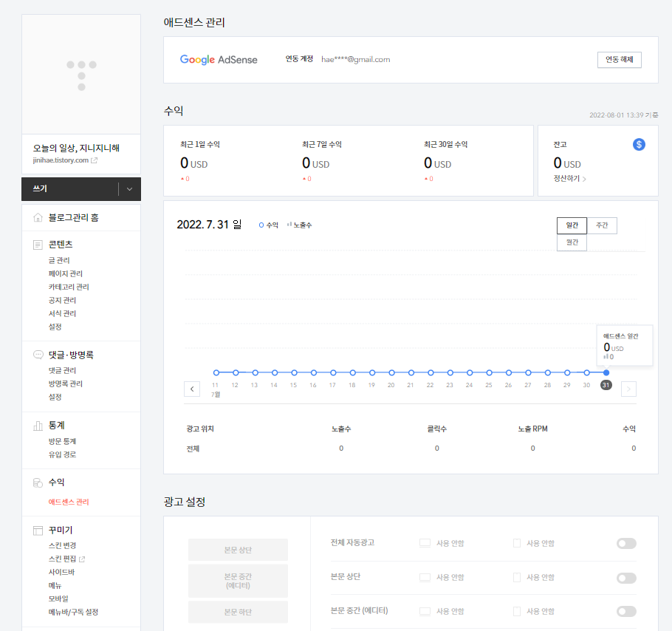This screenshot has height=631, width=672.
Task: Select the 본문 하단 ad position box
Action: tap(238, 612)
